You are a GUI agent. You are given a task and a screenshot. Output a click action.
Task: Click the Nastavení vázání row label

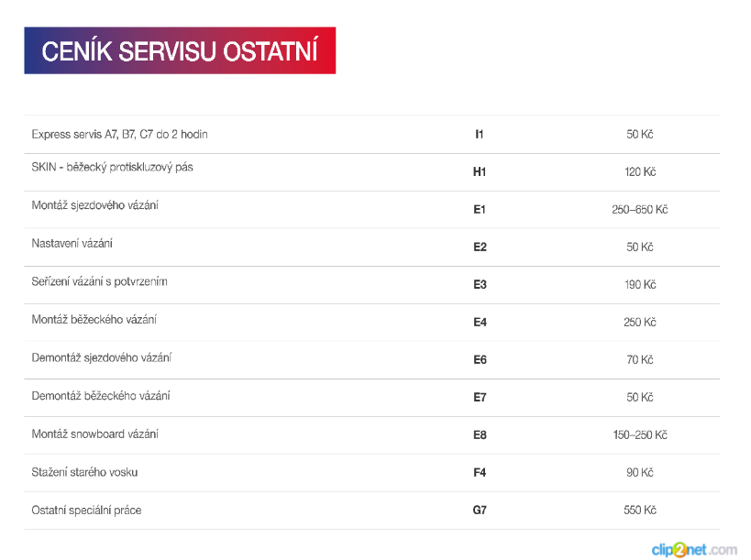click(72, 243)
